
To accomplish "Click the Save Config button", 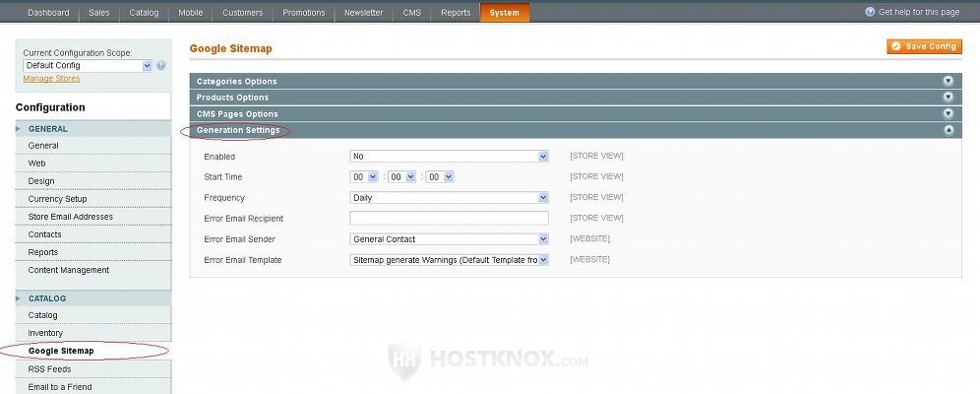I will (x=924, y=46).
